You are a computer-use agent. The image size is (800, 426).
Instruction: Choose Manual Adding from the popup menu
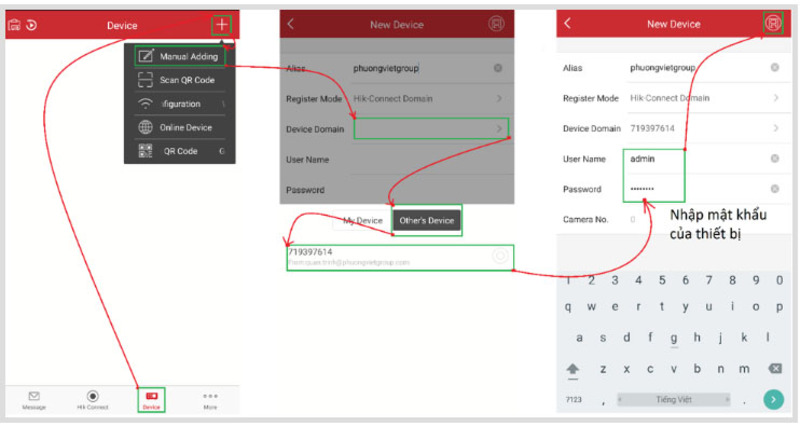pos(180,56)
